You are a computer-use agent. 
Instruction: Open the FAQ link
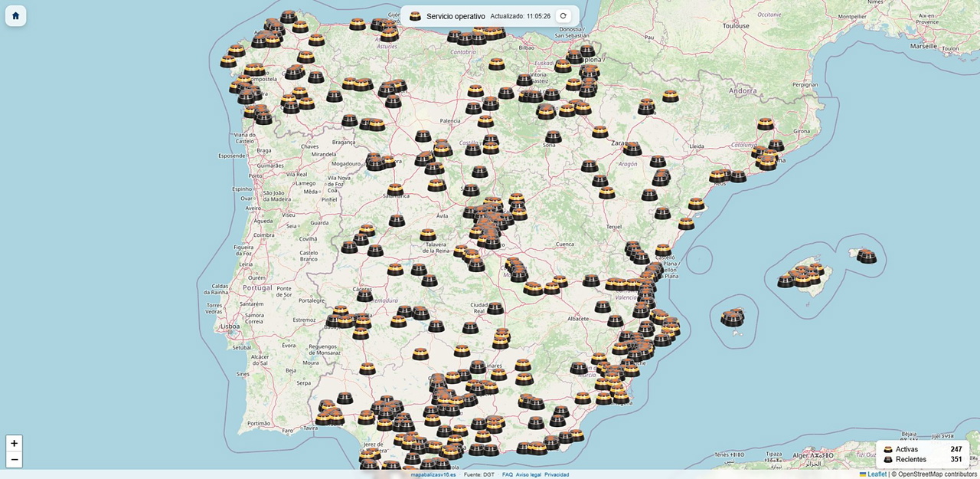pyautogui.click(x=507, y=474)
